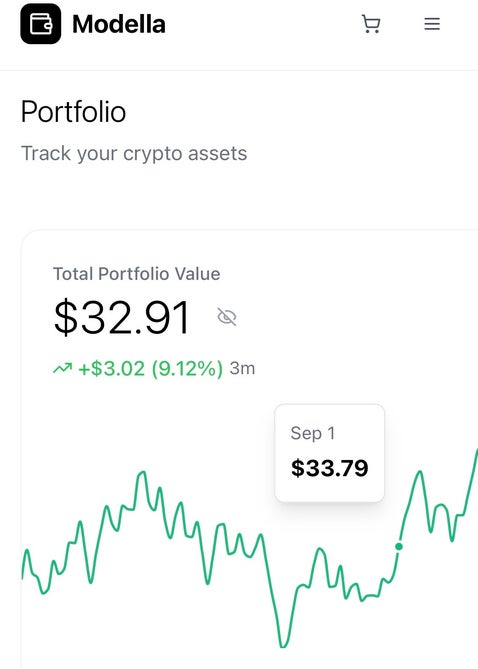
Task: Click the $33.79 tooltip value
Action: [x=329, y=468]
